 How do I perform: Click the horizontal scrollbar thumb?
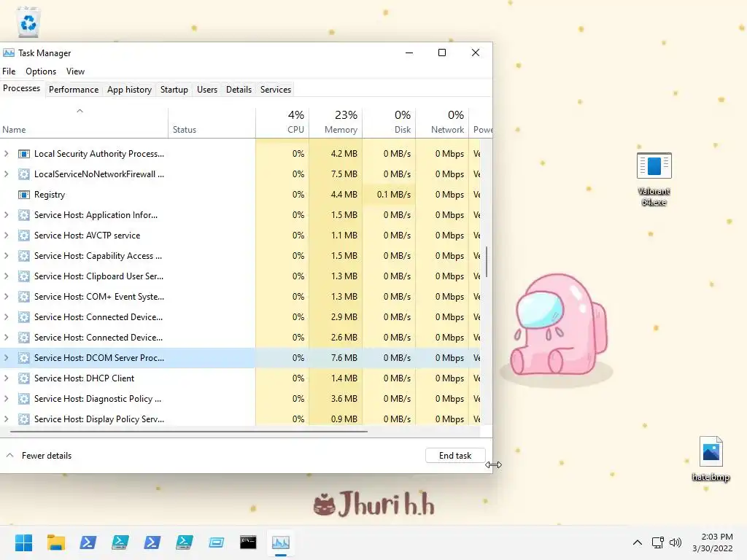[x=189, y=432]
